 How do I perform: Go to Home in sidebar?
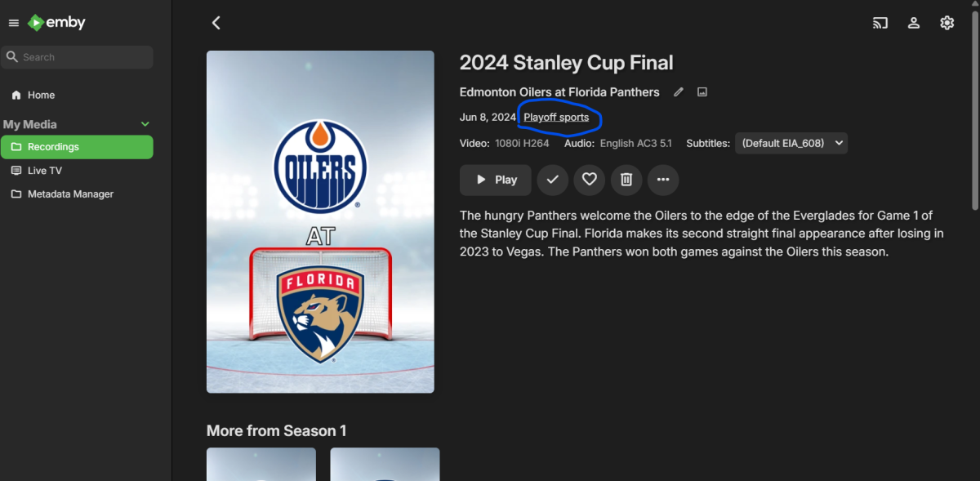[41, 95]
